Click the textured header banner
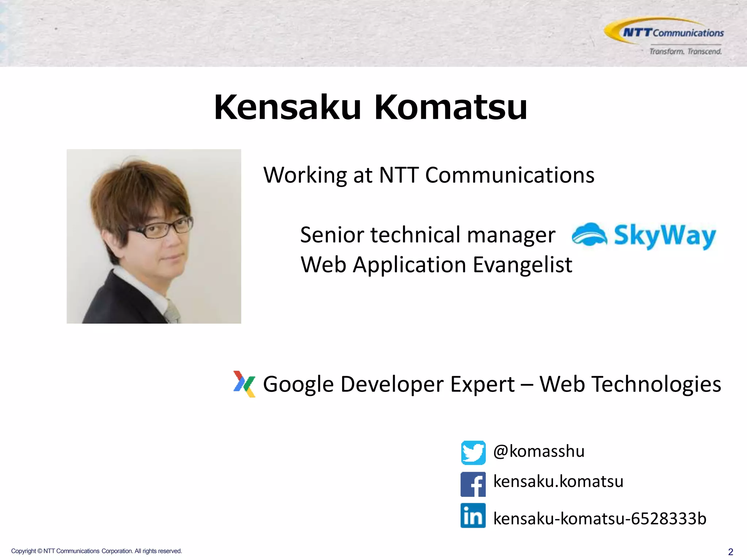747x560 pixels. [292, 33]
